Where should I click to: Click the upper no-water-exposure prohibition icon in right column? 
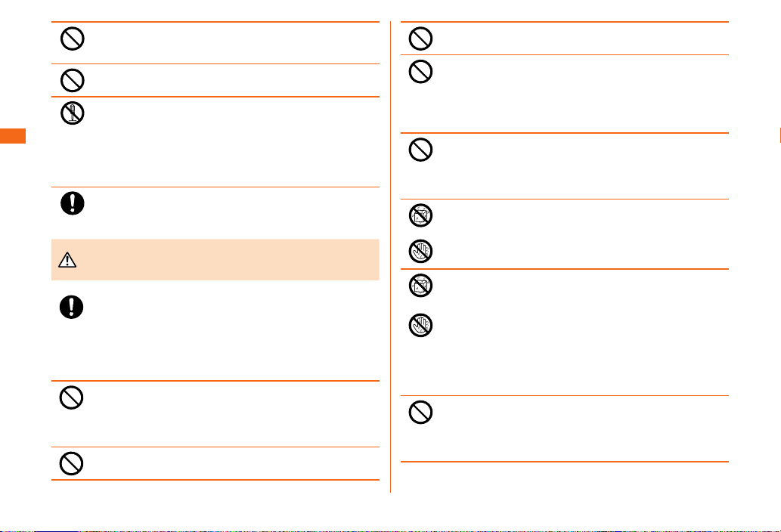[420, 215]
